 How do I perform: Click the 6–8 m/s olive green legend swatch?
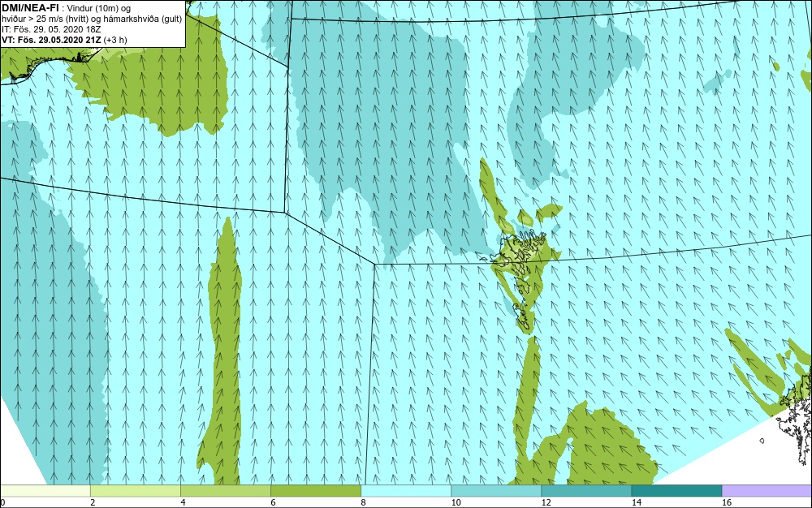[316, 491]
